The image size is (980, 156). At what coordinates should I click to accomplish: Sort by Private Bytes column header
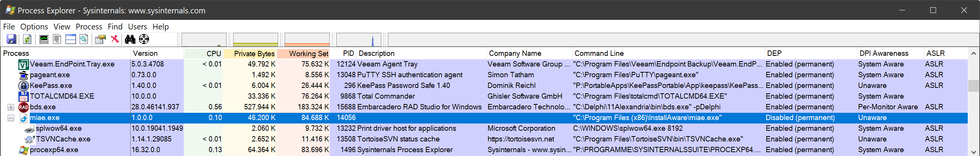coord(250,54)
